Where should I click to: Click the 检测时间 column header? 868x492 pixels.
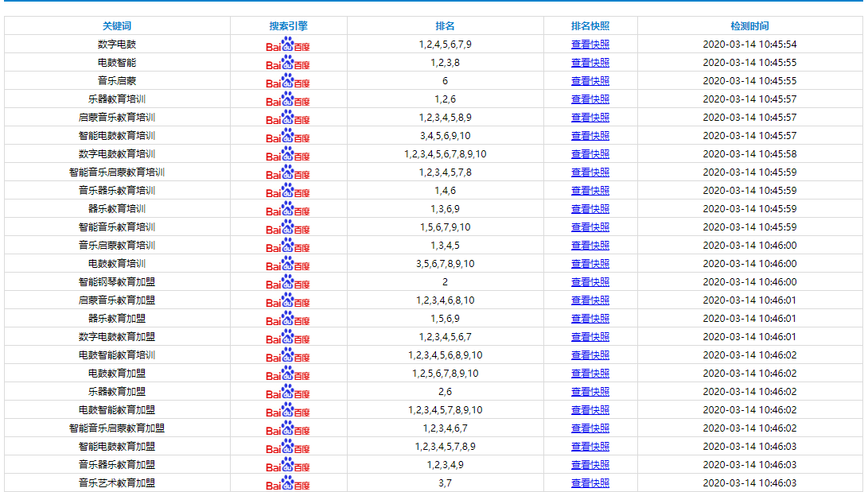point(749,26)
